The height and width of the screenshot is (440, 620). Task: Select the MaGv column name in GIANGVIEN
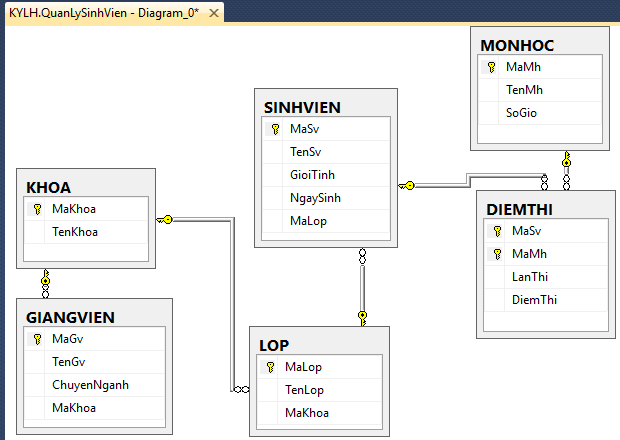(x=68, y=339)
